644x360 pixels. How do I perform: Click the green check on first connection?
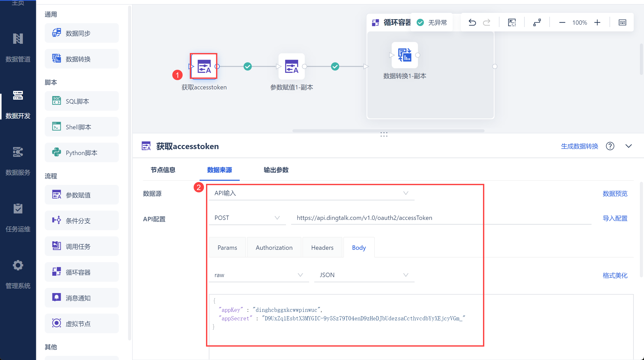point(247,66)
